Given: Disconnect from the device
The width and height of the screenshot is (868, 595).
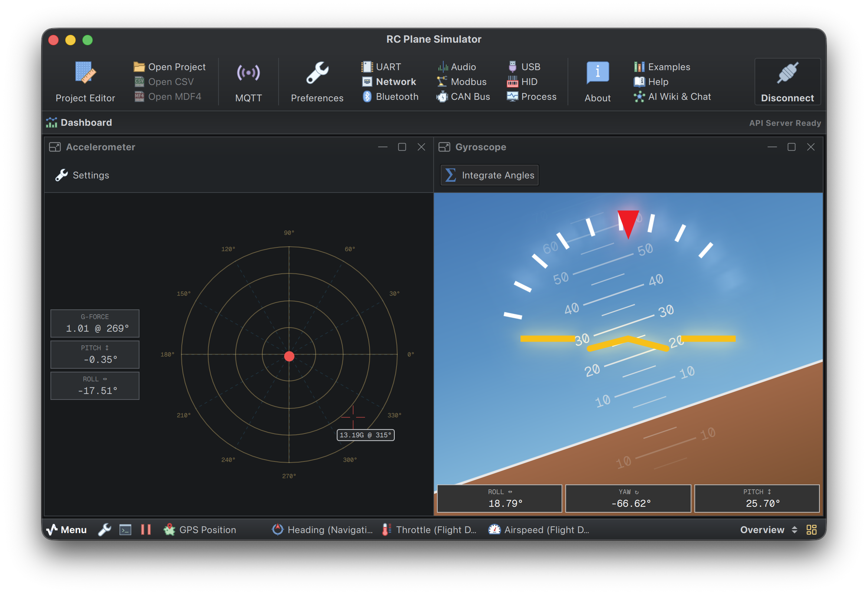Looking at the screenshot, I should [788, 82].
